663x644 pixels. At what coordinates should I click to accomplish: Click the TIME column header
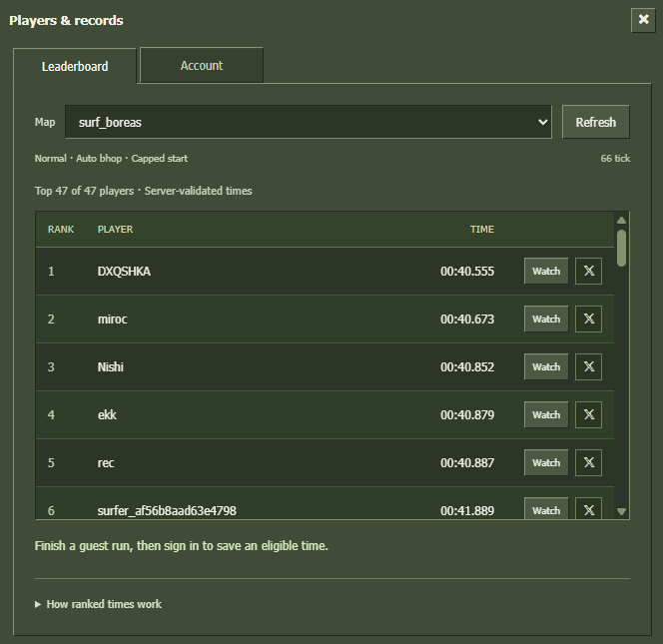point(482,230)
